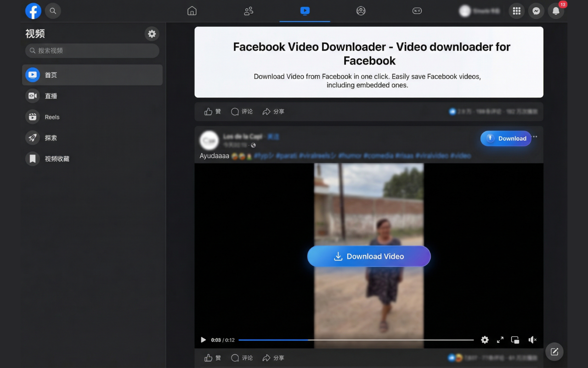Open the blurred profile avatar in the top bar
Viewport: 588px width, 368px height.
465,11
